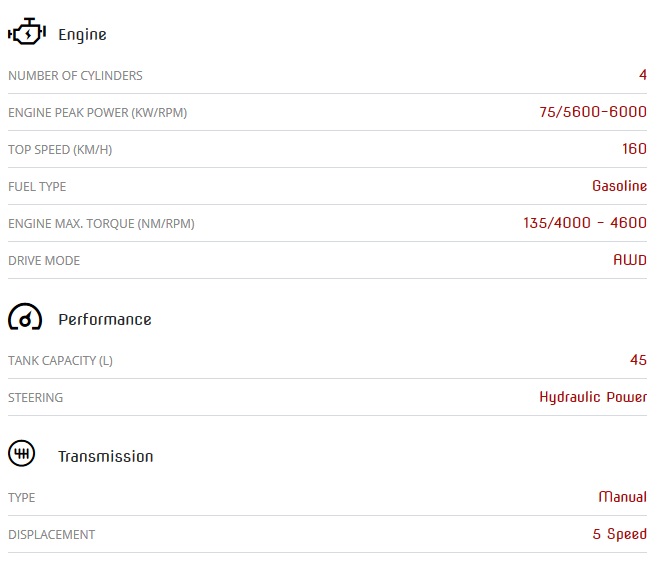Viewport: 660px width, 562px height.
Task: Select the Gasoline fuel type value
Action: (619, 186)
